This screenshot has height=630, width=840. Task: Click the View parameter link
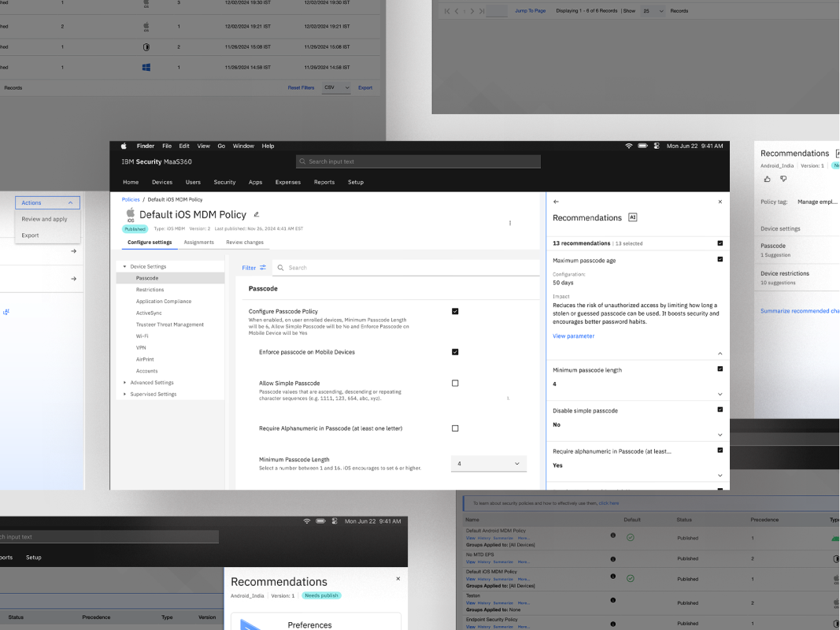[573, 336]
